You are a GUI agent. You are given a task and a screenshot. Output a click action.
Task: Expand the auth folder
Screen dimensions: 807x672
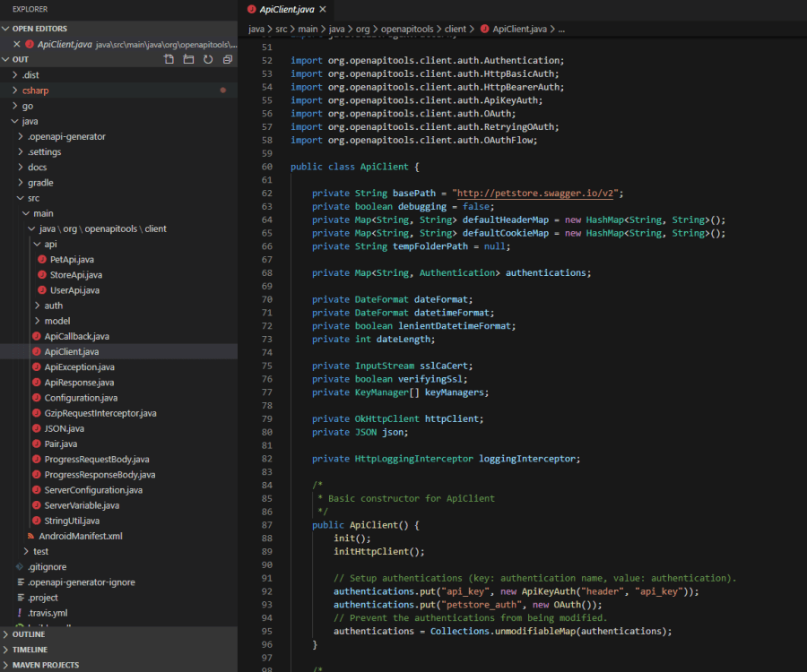[53, 306]
